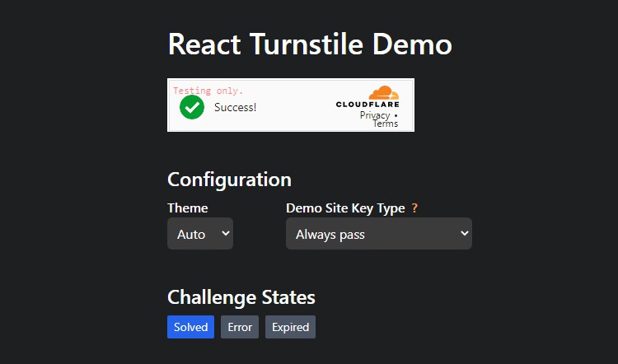Click the question mark help icon
The height and width of the screenshot is (364, 618).
click(414, 208)
